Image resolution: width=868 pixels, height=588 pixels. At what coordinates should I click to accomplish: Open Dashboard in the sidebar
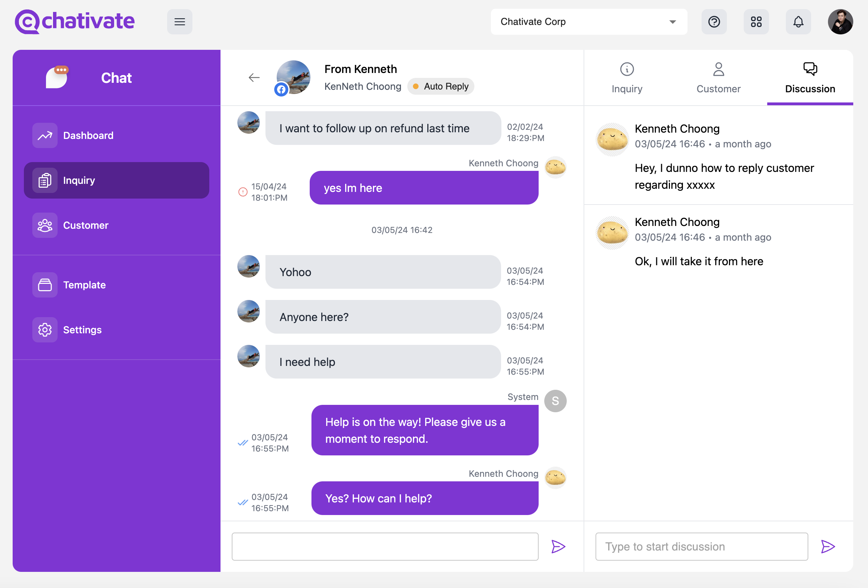click(x=117, y=135)
